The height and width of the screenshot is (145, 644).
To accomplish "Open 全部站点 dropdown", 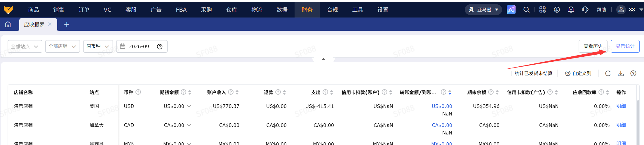I will [x=25, y=46].
